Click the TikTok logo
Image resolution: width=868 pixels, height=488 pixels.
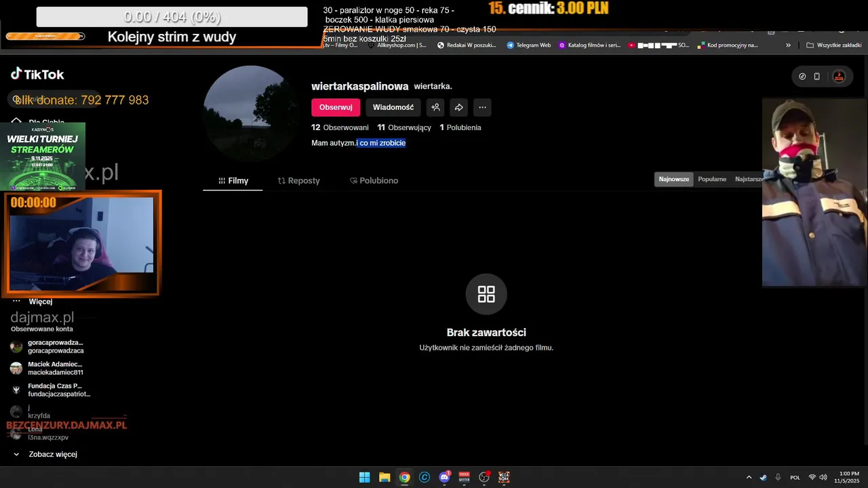click(x=37, y=75)
